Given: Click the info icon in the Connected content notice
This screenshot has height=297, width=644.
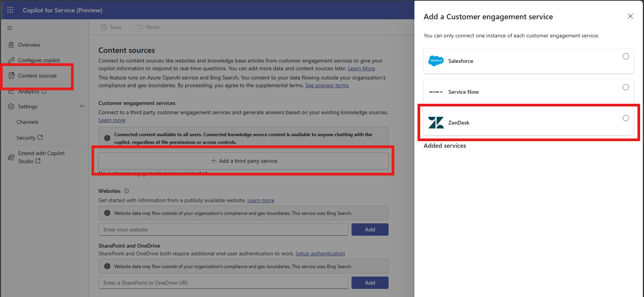Looking at the screenshot, I should (x=107, y=138).
